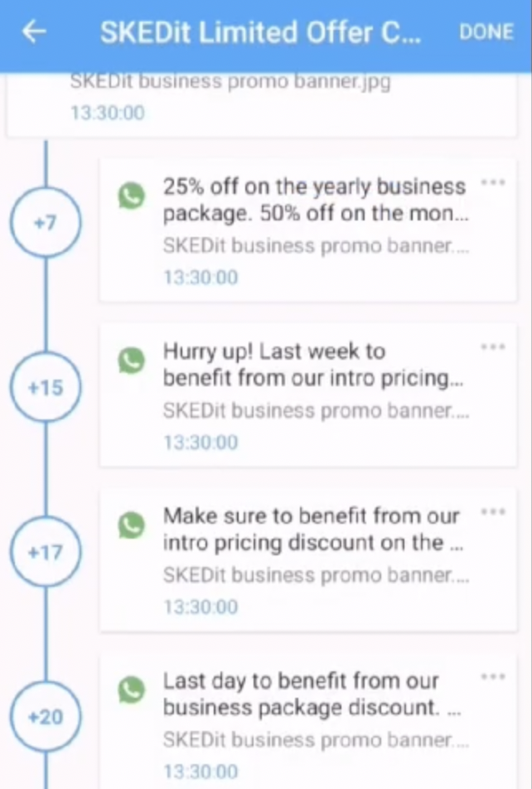Click WhatsApp icon on Make sure message

pos(131,525)
